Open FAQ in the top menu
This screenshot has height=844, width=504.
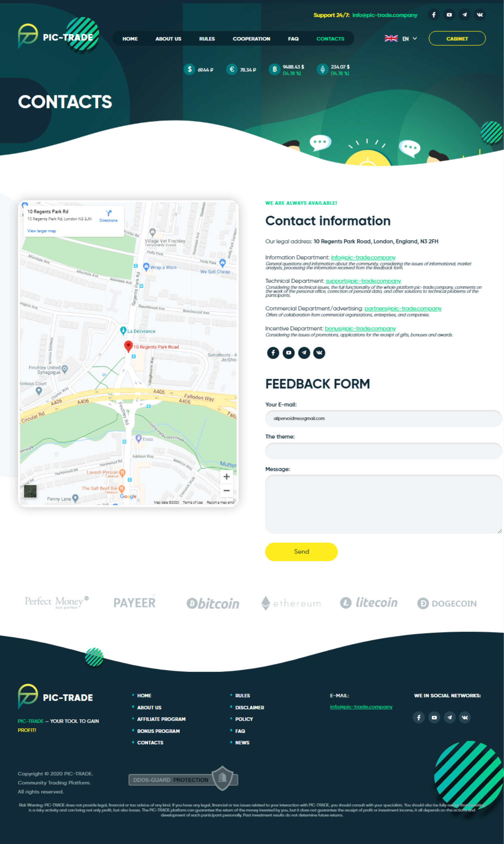tap(294, 39)
